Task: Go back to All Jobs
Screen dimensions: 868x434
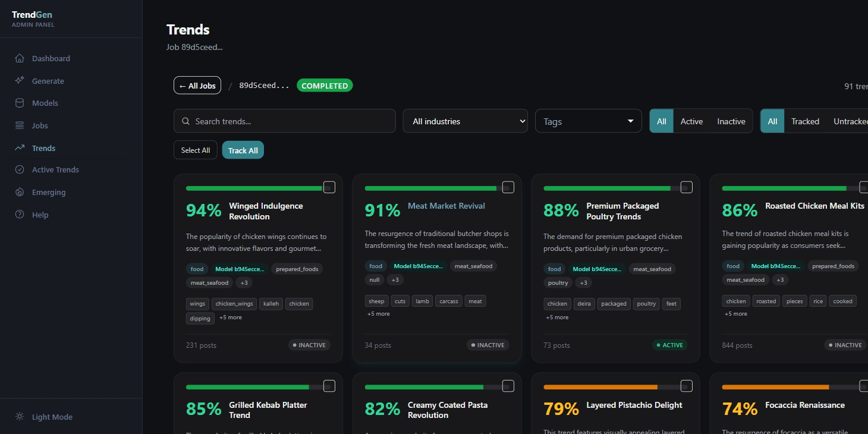Action: tap(197, 86)
